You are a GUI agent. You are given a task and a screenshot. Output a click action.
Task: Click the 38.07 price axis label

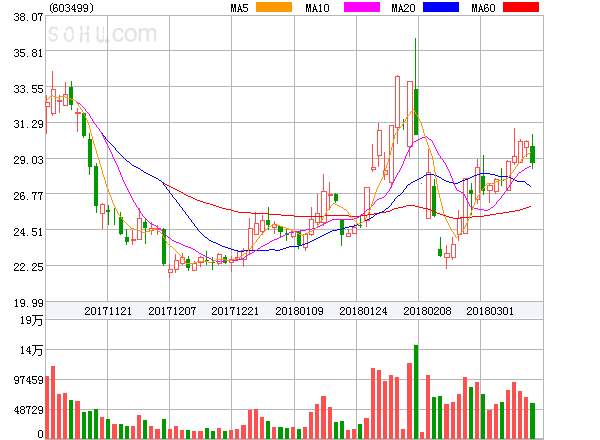coord(28,17)
